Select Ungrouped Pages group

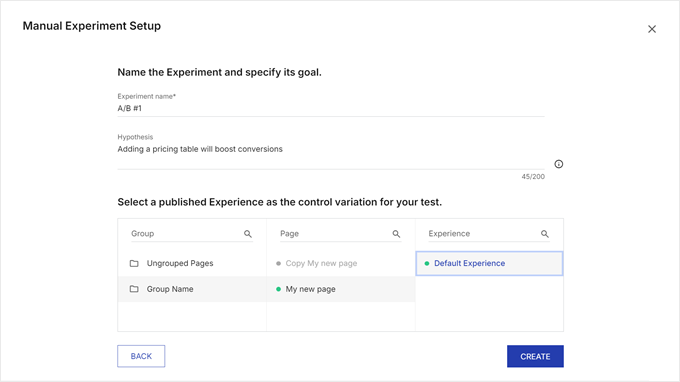coord(192,263)
